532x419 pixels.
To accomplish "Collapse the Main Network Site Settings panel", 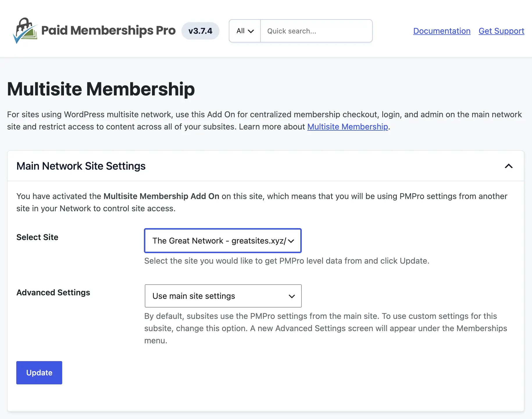I will pos(508,166).
